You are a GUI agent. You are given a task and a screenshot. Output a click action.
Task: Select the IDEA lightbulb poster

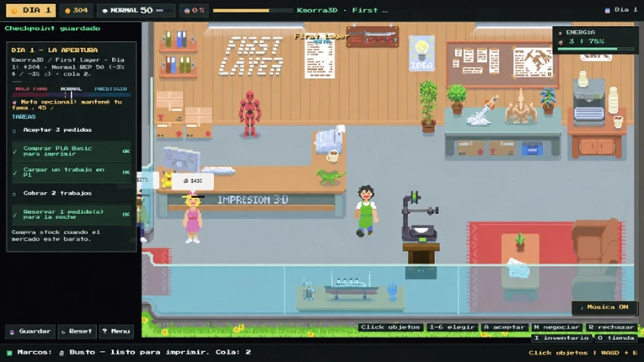421,53
